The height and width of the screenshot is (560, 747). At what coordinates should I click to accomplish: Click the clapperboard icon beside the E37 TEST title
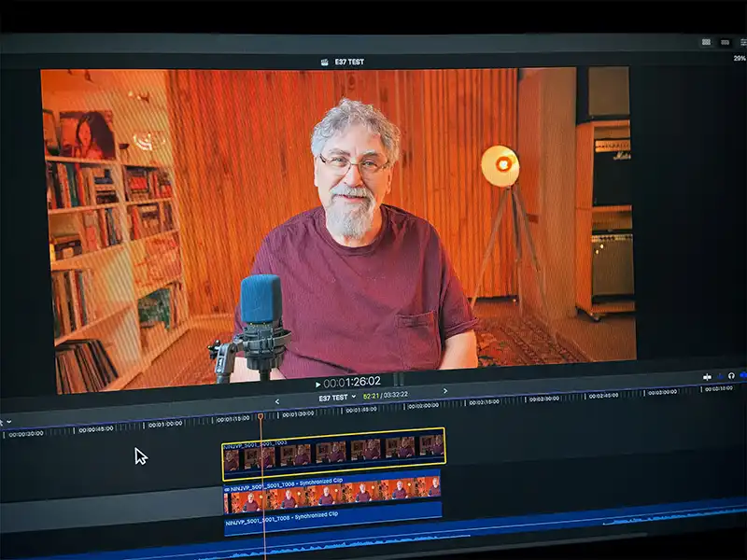[327, 63]
